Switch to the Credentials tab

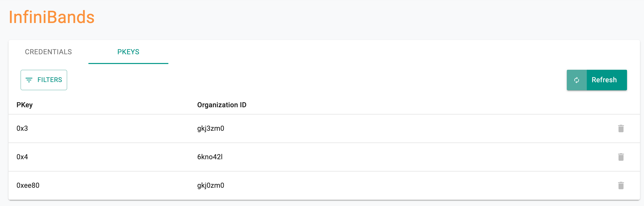click(48, 52)
